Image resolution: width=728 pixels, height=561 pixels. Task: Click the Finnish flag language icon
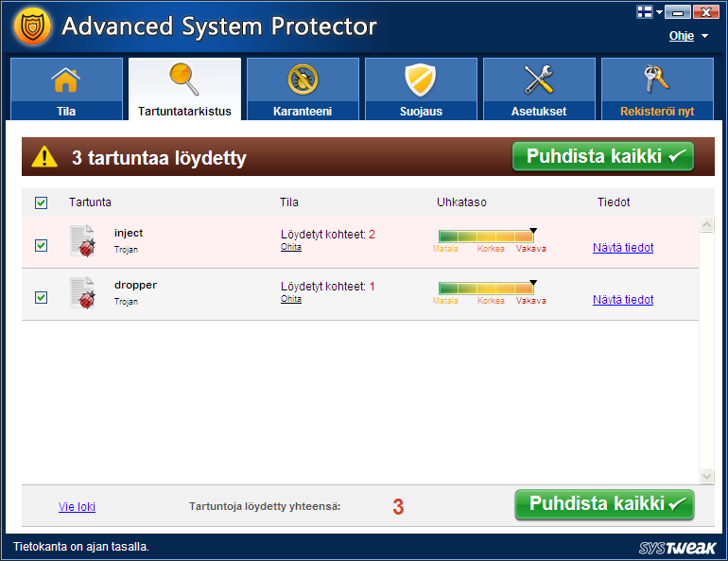(645, 11)
